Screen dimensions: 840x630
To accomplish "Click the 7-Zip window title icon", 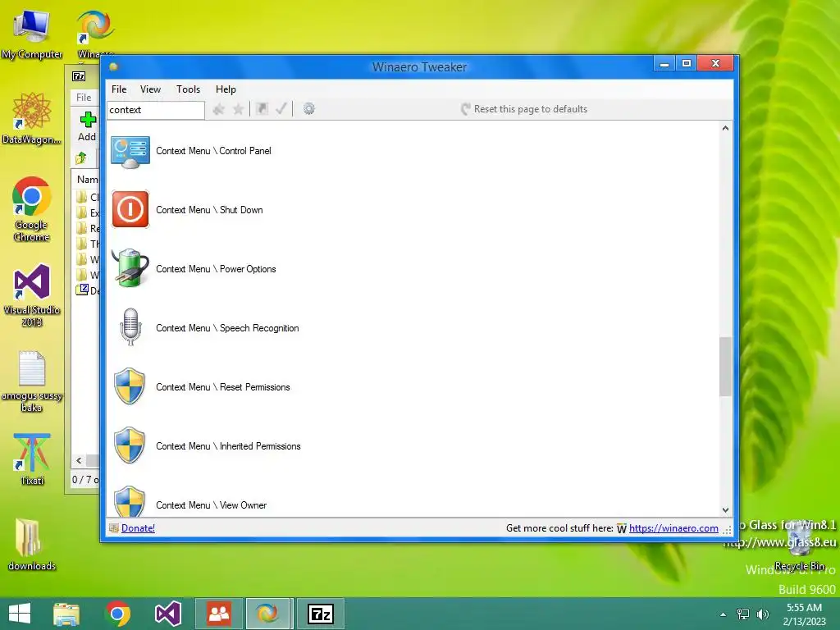I will (x=79, y=76).
